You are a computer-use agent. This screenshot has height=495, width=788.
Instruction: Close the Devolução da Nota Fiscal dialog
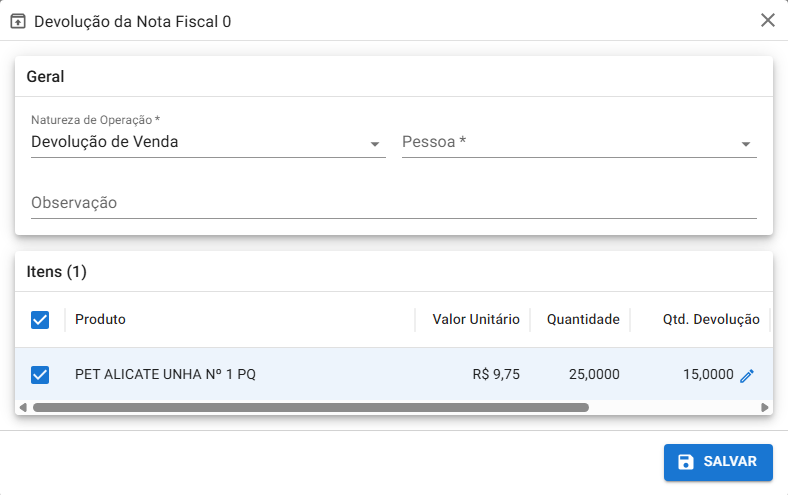pos(768,21)
